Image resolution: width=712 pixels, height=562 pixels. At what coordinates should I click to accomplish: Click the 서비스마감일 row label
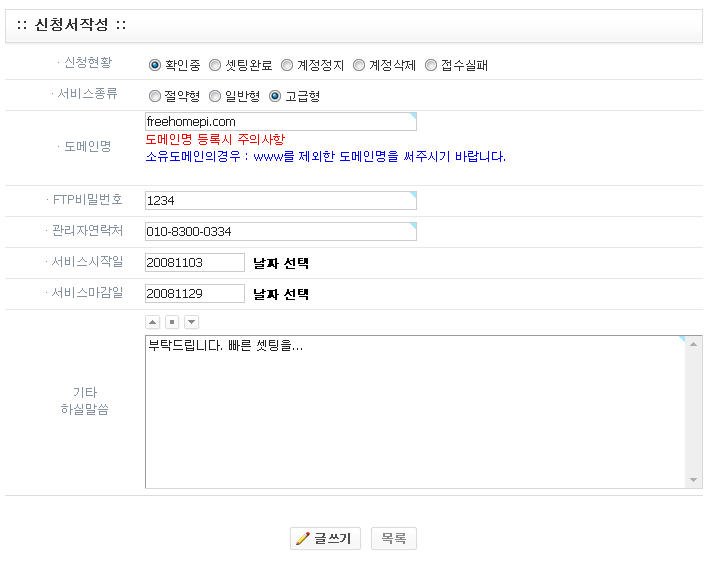click(x=87, y=292)
